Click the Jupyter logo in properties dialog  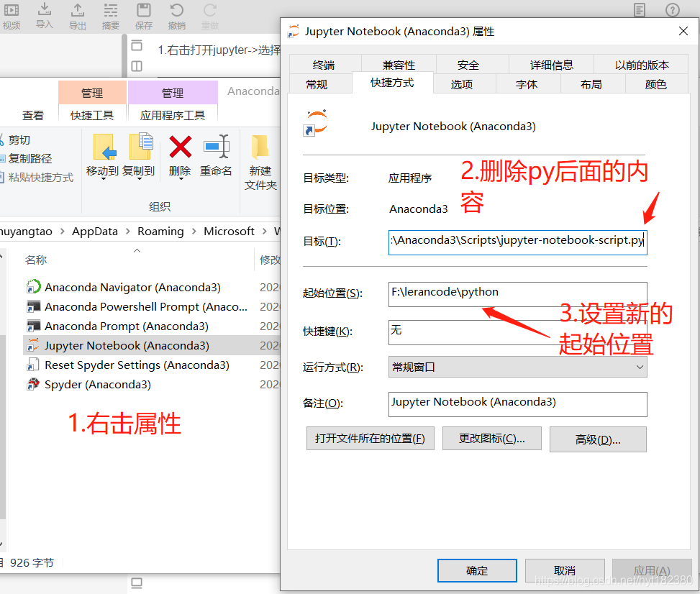point(315,123)
